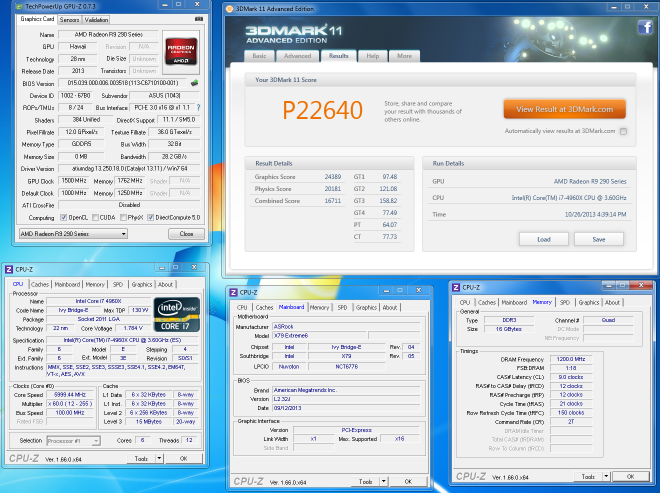Screen dimensions: 660x493
Task: Click the GPU-Z title bar app icon
Action: [x=19, y=6]
